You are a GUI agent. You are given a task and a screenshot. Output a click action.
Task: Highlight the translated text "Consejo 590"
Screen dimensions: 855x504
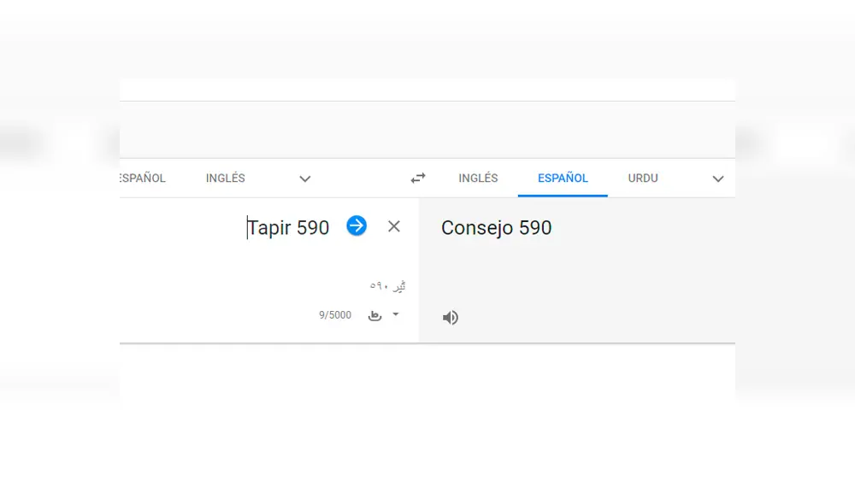click(497, 227)
